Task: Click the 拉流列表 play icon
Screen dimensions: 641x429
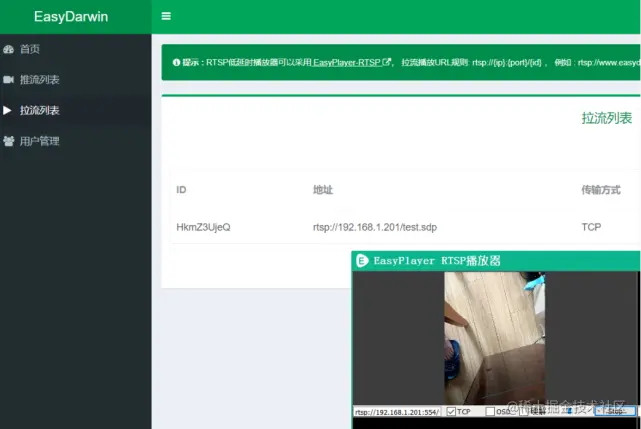Action: [x=7, y=110]
